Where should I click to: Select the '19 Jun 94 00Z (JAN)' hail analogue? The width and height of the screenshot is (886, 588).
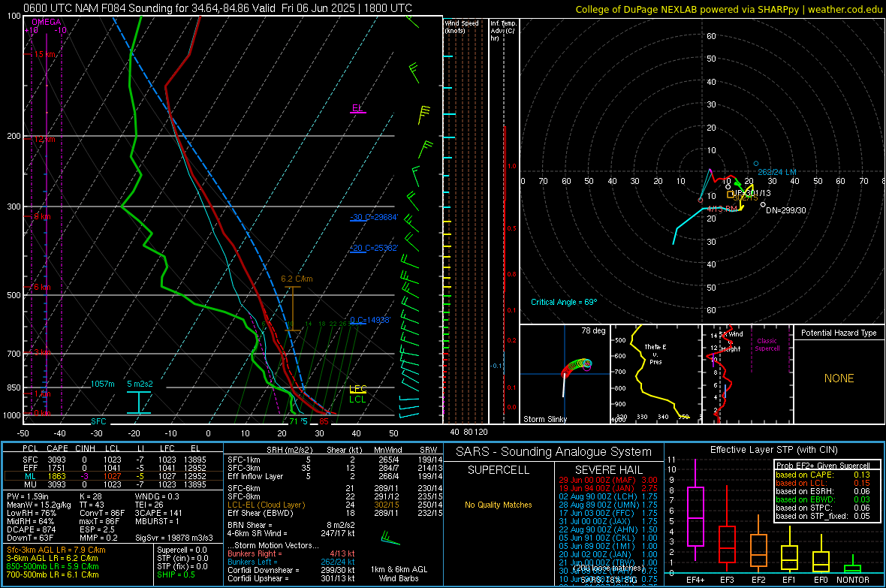(608, 488)
